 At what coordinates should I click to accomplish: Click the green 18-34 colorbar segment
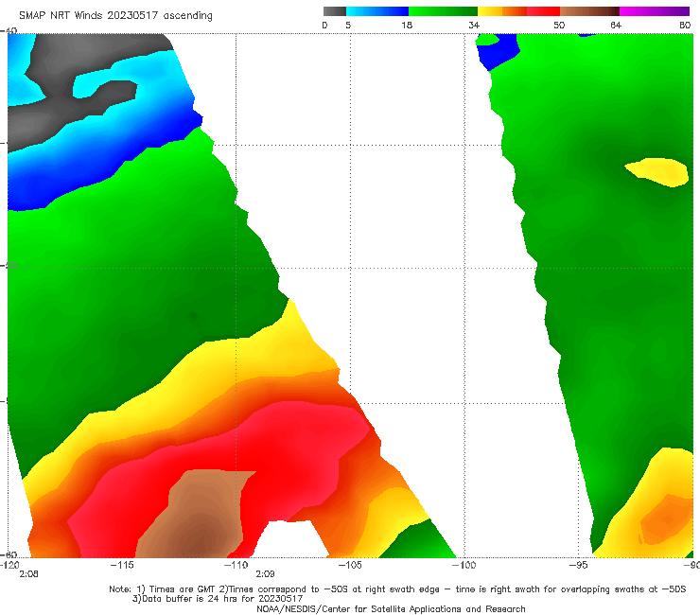tap(443, 11)
